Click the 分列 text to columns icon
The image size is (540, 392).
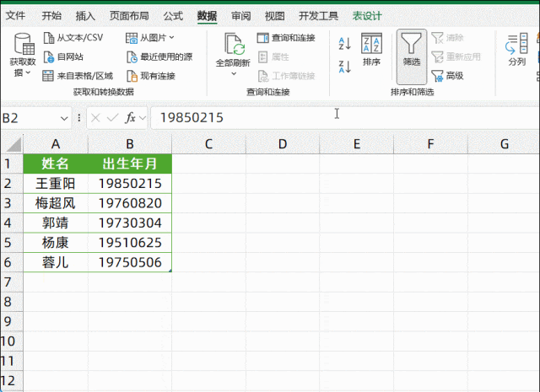[517, 44]
